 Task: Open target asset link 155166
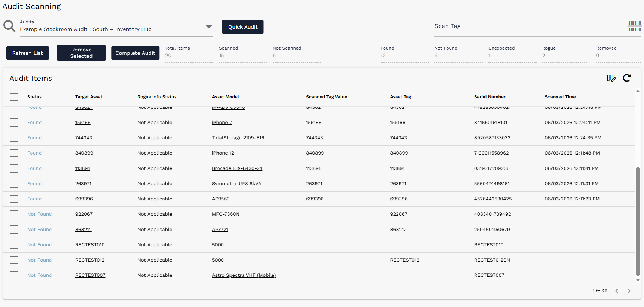[83, 123]
